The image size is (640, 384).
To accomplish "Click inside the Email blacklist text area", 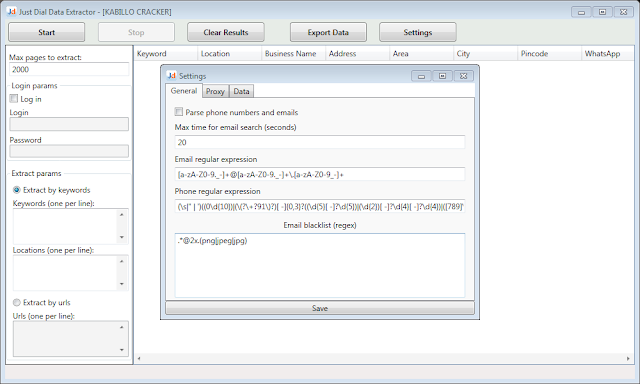I will point(320,265).
